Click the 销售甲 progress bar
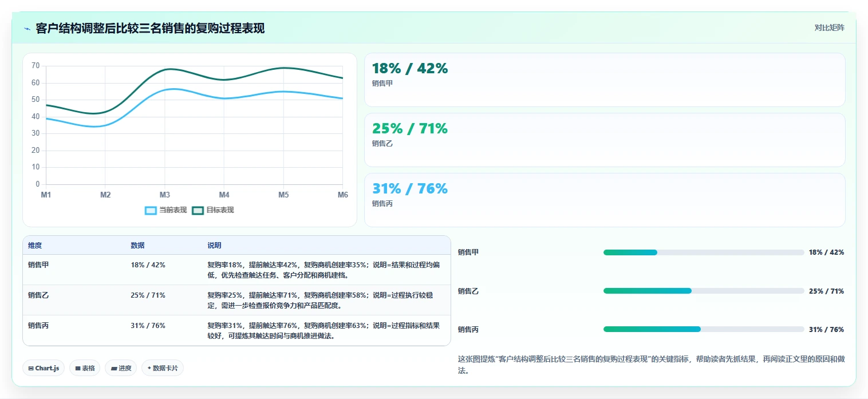868x399 pixels. point(704,252)
